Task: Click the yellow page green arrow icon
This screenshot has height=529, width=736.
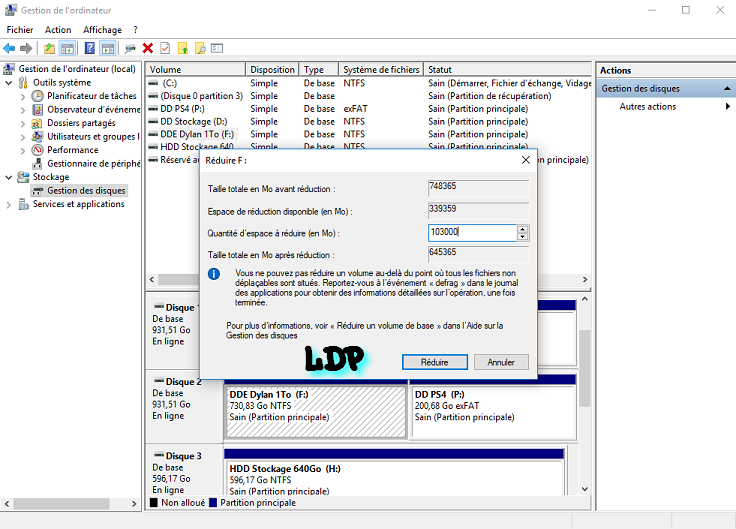Action: [x=183, y=48]
